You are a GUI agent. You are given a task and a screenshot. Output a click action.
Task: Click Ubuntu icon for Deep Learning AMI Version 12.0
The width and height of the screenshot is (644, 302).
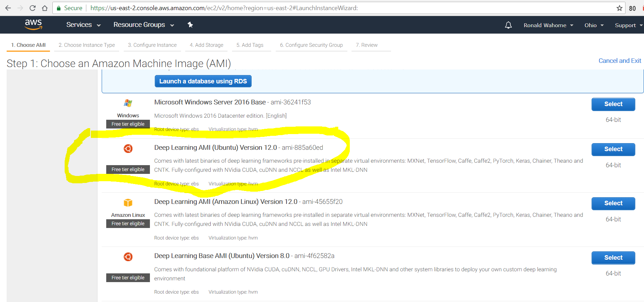click(x=128, y=149)
